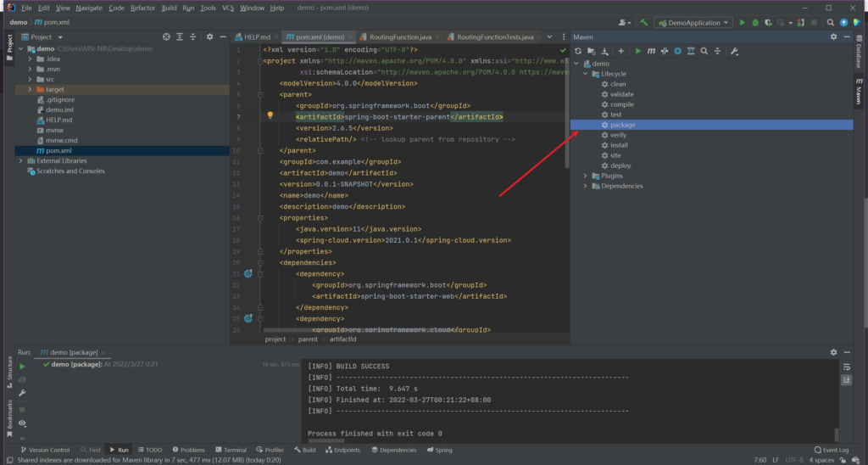
Task: Expand the .idea folder
Action: tap(30, 59)
